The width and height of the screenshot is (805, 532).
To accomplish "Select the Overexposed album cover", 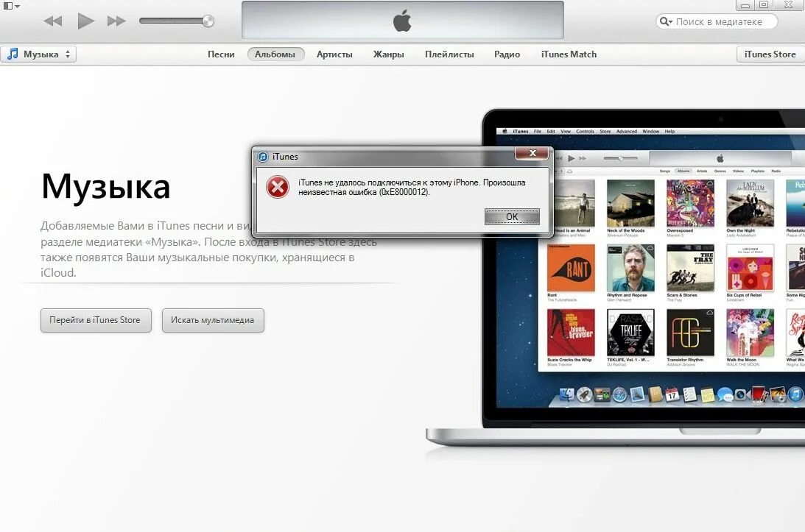I will click(x=690, y=203).
